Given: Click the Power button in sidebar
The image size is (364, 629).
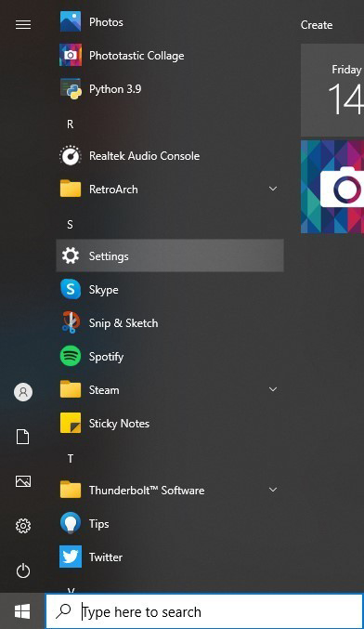Looking at the screenshot, I should [x=23, y=570].
